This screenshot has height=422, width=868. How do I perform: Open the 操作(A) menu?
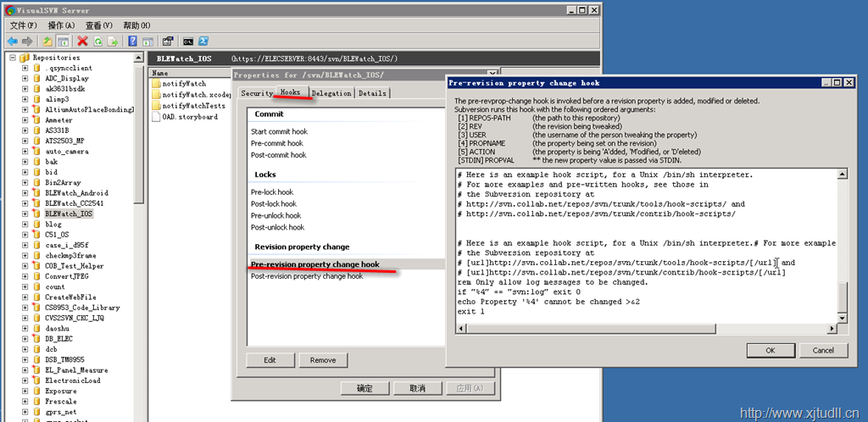click(x=61, y=26)
